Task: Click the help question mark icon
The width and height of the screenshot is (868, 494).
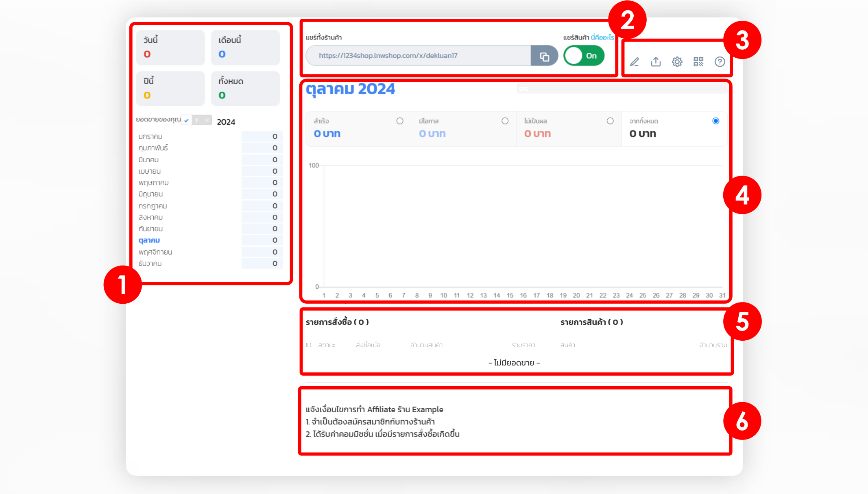Action: pyautogui.click(x=720, y=62)
